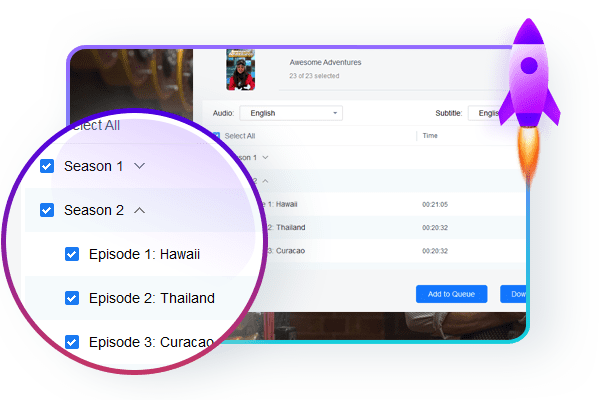Select the magnified 'Season 1' label
600x400 pixels.
[x=94, y=166]
